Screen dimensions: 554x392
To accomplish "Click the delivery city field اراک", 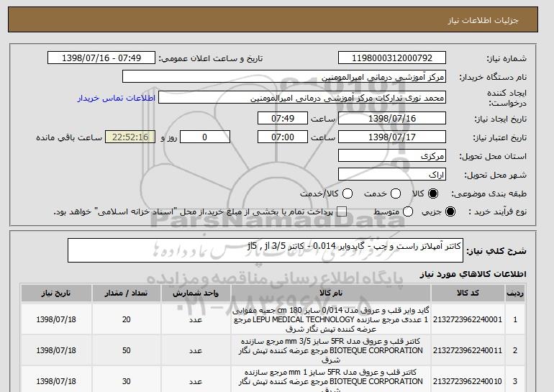I will 392,175.
